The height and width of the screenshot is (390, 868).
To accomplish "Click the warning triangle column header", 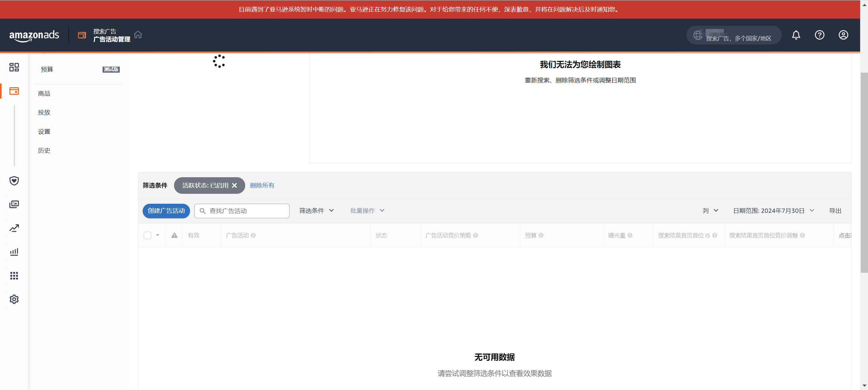I will pos(174,235).
